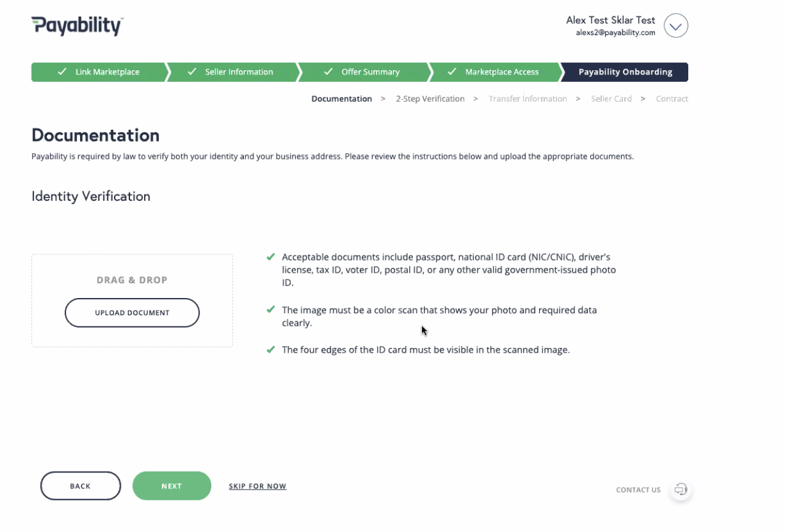Screen dimensions: 785x532
Task: Click checkmark beside acceptable documents text
Action: coord(270,257)
